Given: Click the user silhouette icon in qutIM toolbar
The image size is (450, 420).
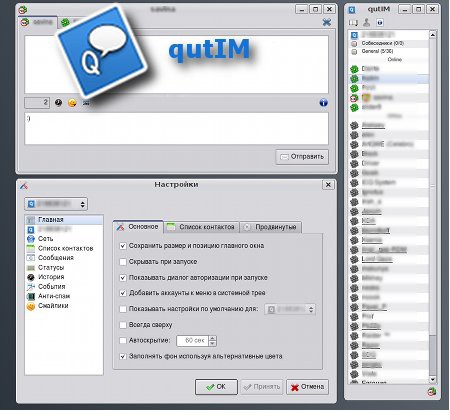Looking at the screenshot, I should (366, 22).
